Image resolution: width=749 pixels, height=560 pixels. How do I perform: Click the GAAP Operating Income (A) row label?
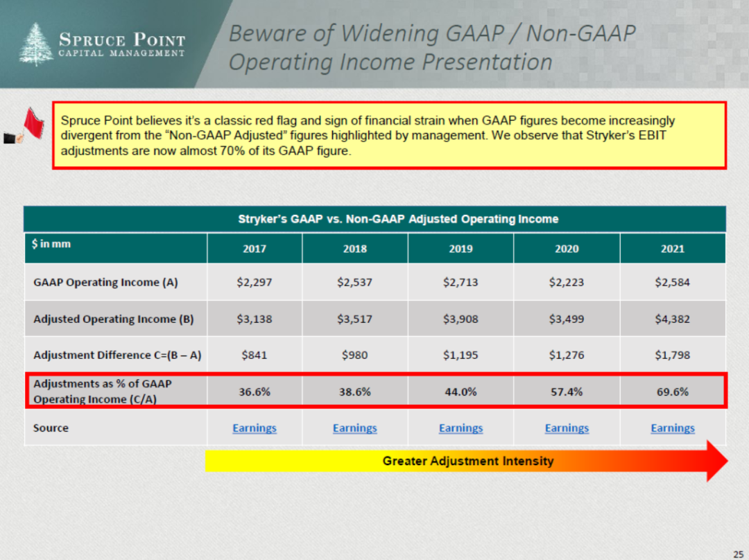tap(105, 282)
